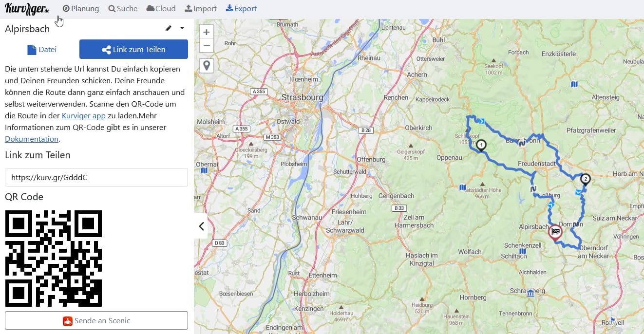644x334 pixels.
Task: Click the blue map icon below Obernai
Action: (204, 170)
